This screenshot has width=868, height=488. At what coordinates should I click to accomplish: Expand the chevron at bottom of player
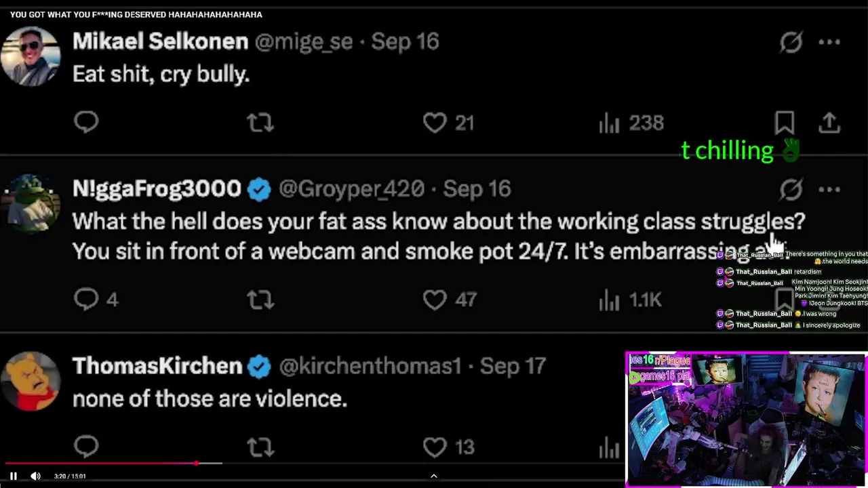tap(434, 476)
